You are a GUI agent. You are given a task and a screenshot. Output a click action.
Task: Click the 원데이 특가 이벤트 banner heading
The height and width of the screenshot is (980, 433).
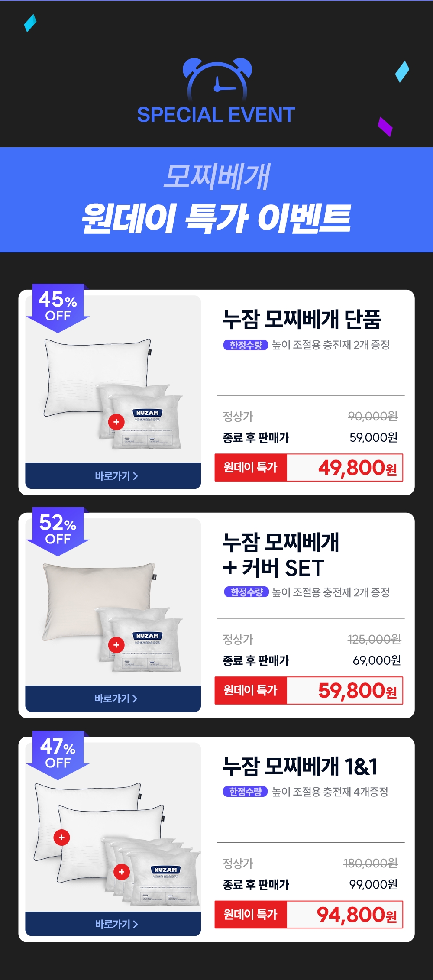pos(216,219)
